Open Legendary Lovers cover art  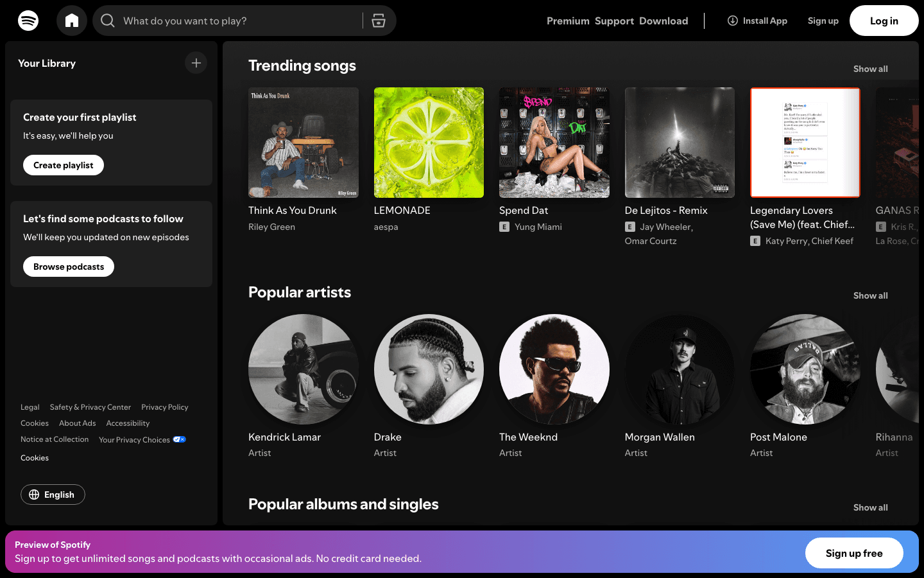point(805,143)
